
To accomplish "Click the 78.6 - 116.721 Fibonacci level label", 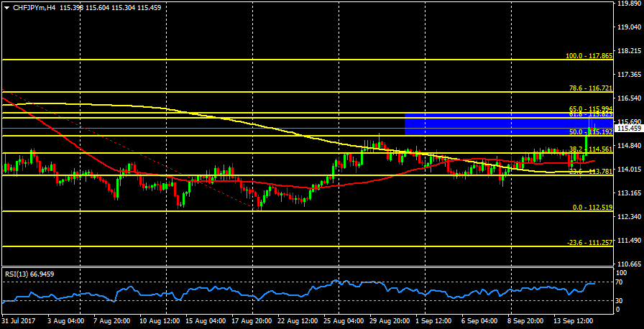I will coord(590,88).
